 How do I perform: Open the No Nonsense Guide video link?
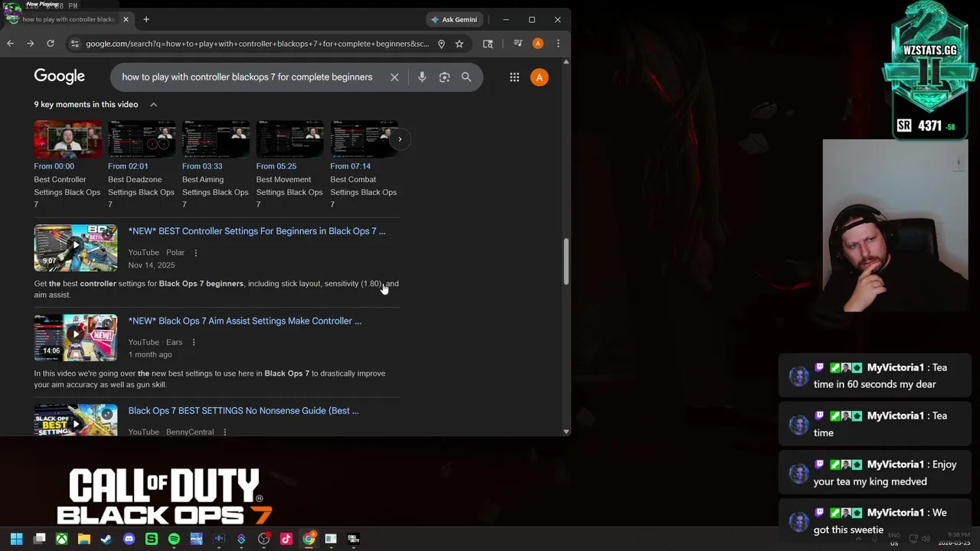point(243,411)
